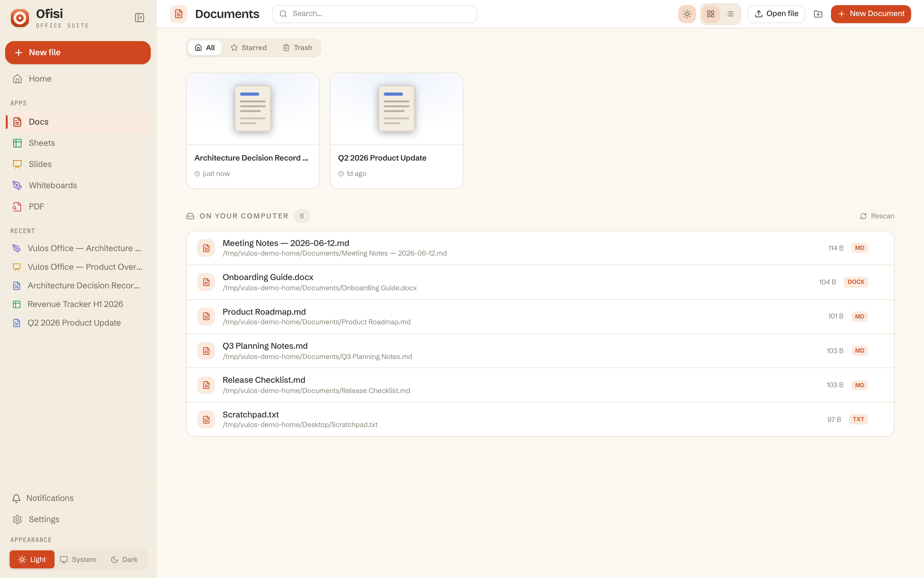Click the Slides presentation icon

(17, 164)
